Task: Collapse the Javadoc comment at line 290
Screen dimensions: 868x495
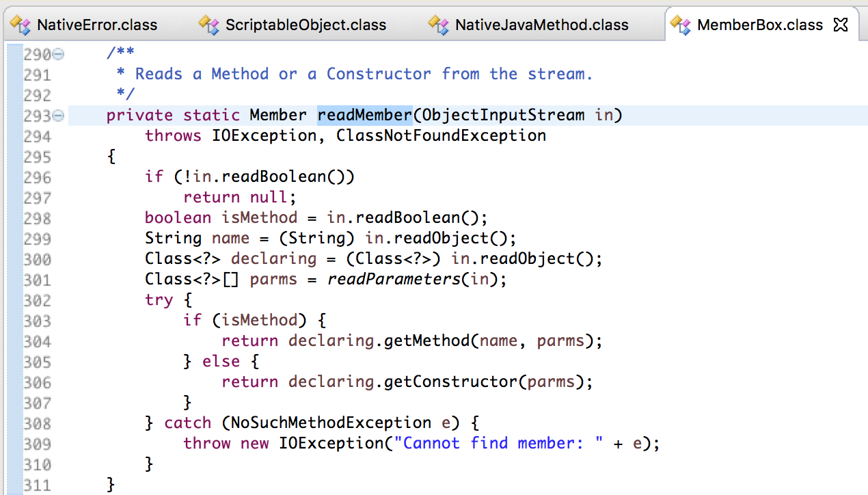Action: coord(58,54)
